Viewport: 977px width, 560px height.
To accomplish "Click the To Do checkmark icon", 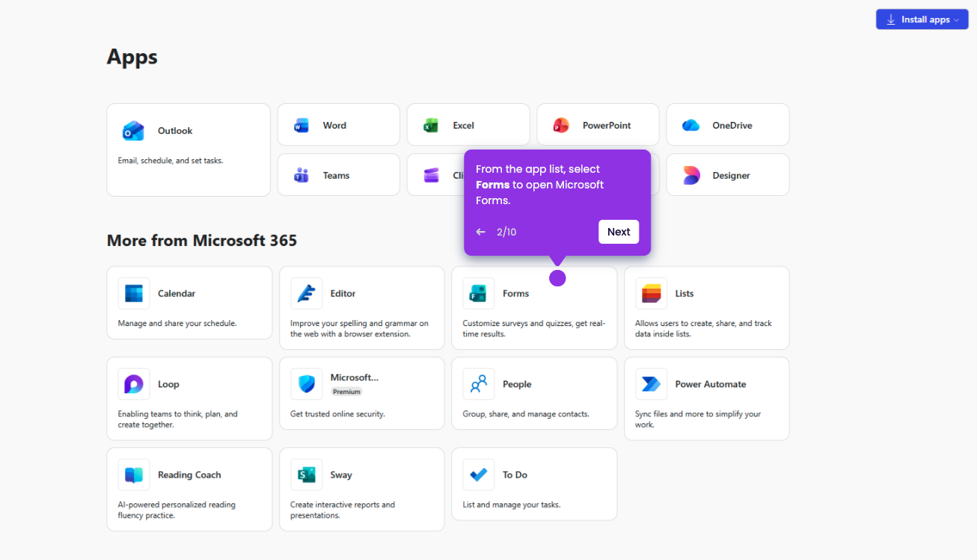I will coord(479,475).
